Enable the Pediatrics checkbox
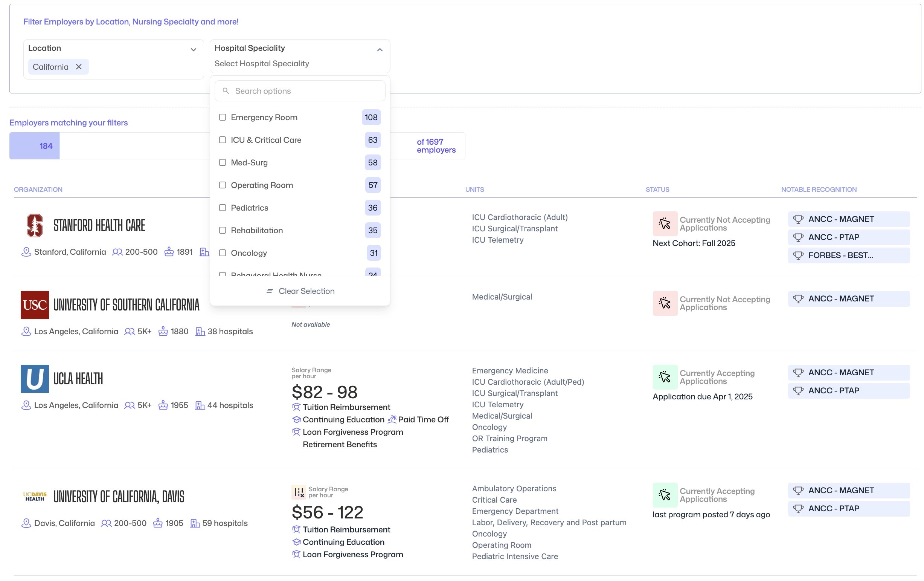 pyautogui.click(x=223, y=208)
